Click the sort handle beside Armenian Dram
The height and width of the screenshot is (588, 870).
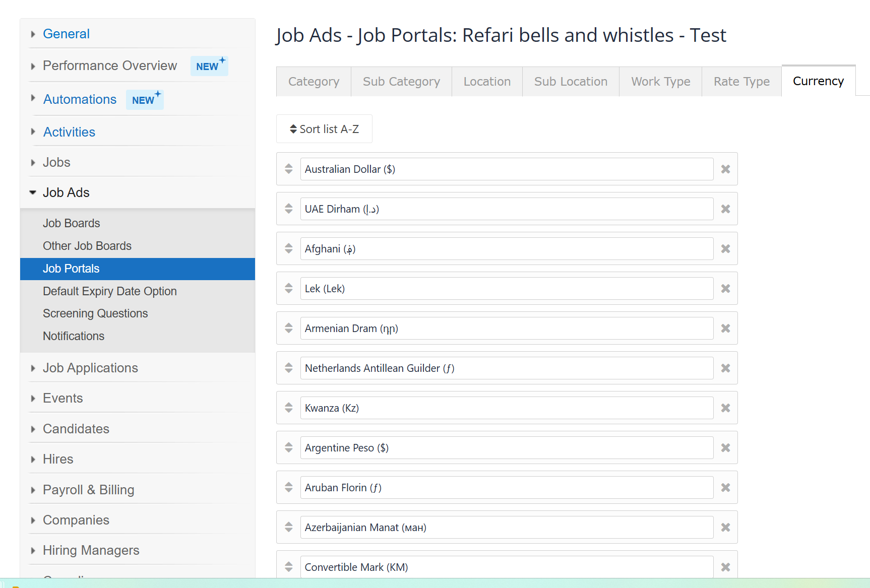tap(288, 328)
